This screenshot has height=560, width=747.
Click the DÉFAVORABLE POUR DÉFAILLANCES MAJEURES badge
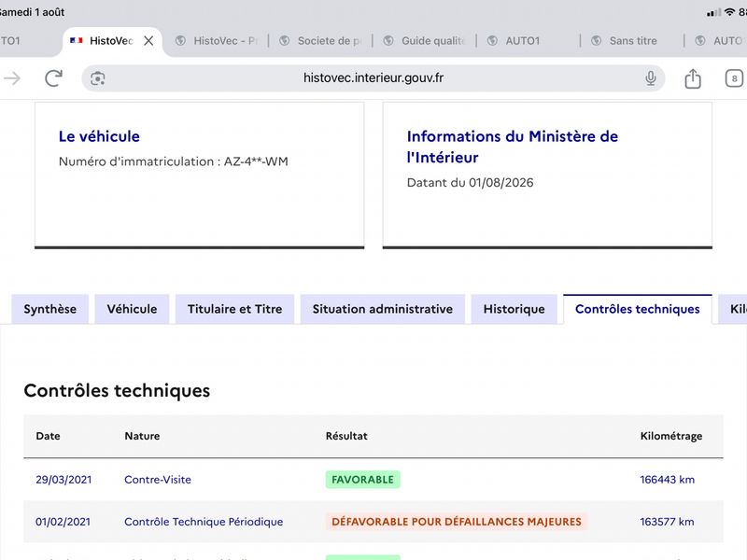457,522
